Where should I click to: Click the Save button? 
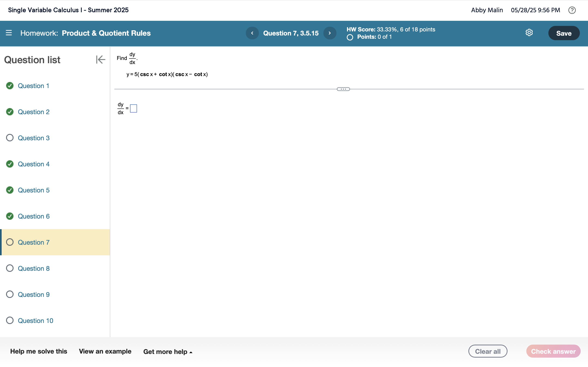coord(564,33)
